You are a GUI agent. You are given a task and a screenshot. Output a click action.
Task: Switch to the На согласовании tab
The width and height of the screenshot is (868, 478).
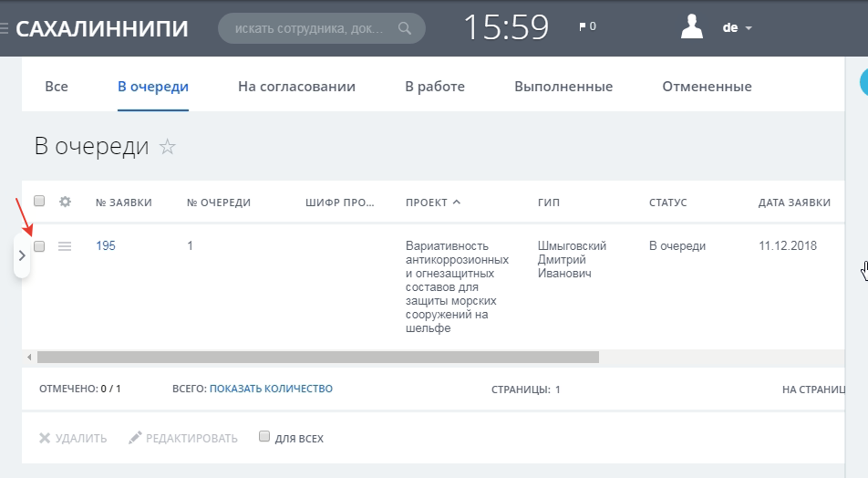coord(296,87)
